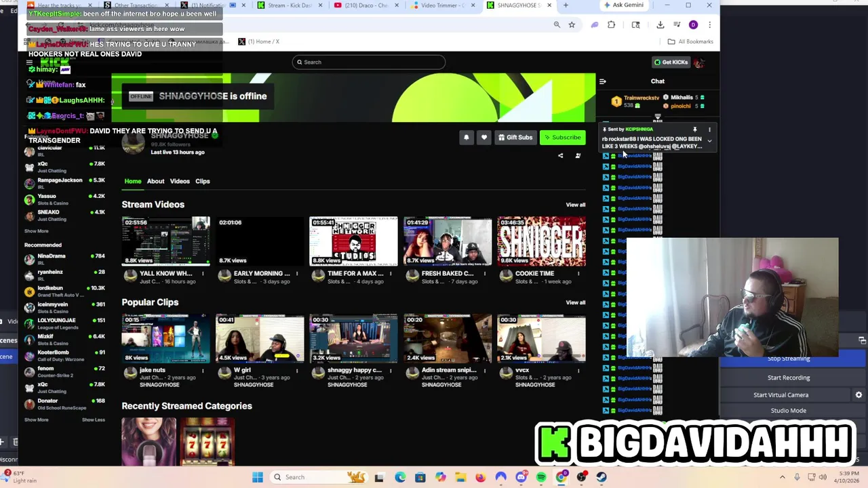Bookmark page with the star icon
Image resolution: width=868 pixels, height=488 pixels.
572,25
